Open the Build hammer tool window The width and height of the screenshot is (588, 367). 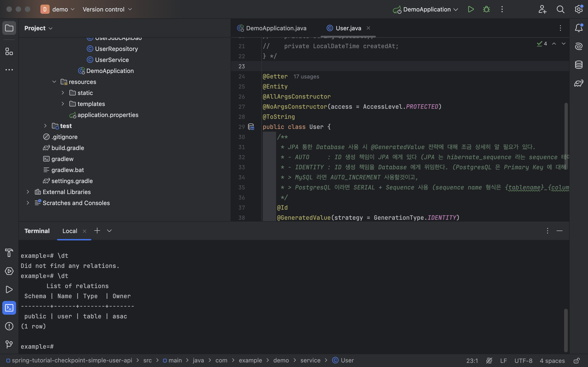9,253
